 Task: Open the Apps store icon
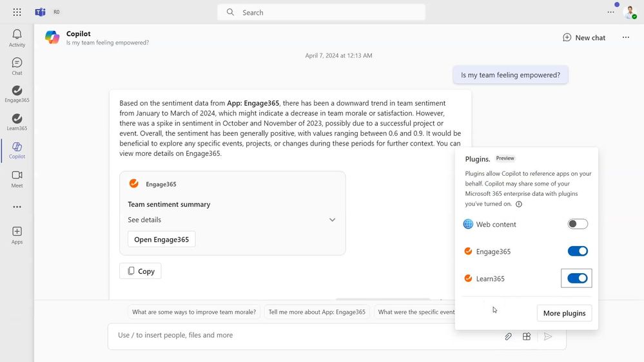click(x=17, y=235)
